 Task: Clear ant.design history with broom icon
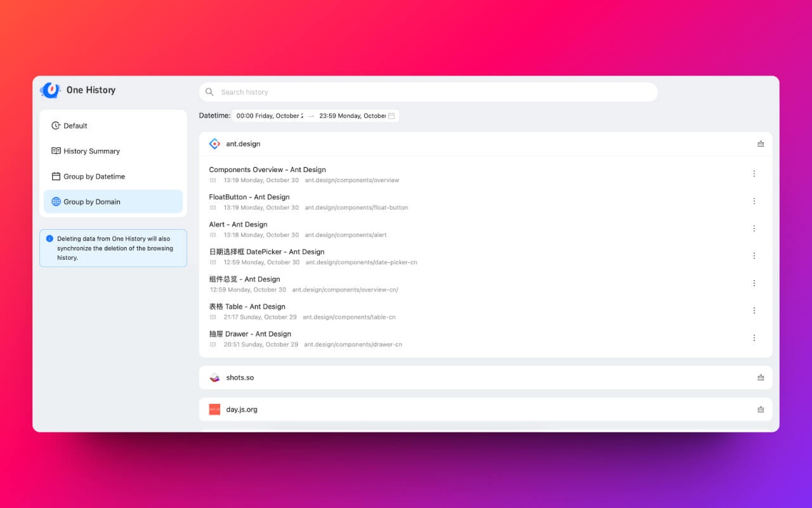click(761, 144)
